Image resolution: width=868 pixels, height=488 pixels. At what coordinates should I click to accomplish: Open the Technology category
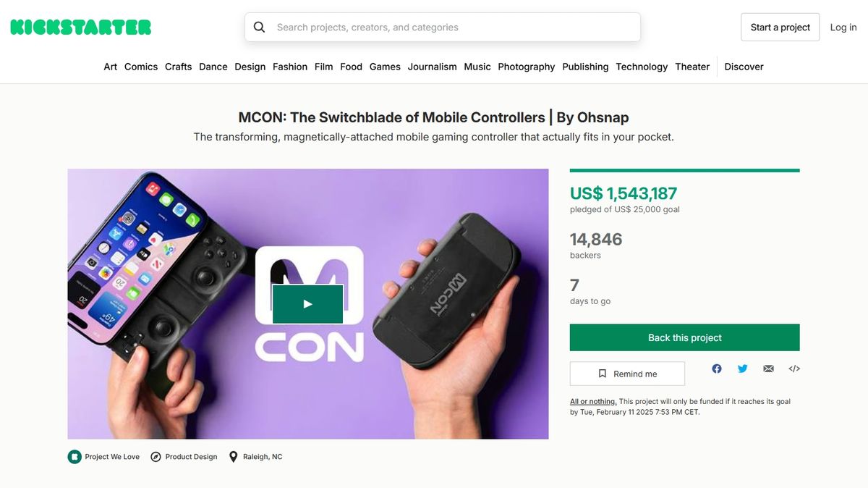click(x=642, y=67)
